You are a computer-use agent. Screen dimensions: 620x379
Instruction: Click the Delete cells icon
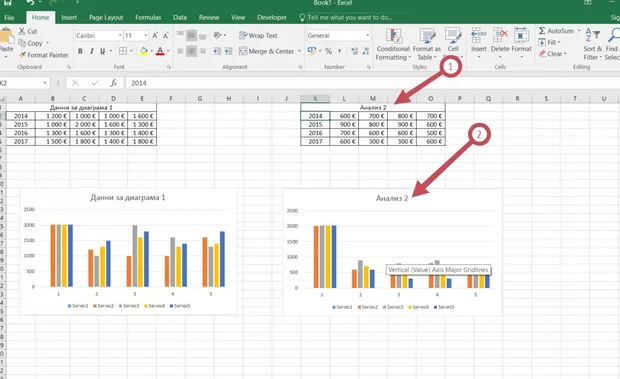tap(500, 36)
